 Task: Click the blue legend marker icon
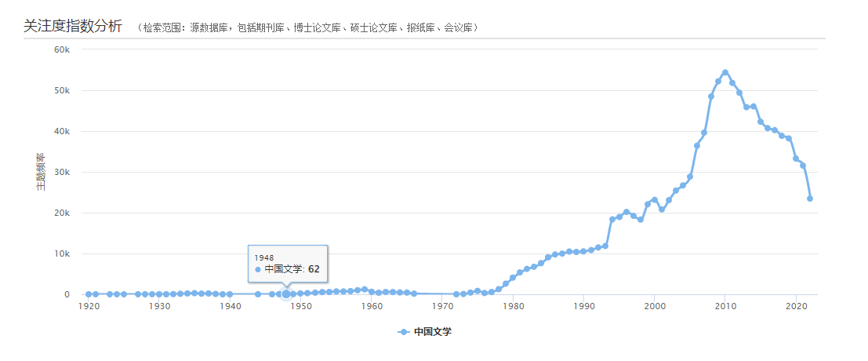pyautogui.click(x=404, y=332)
